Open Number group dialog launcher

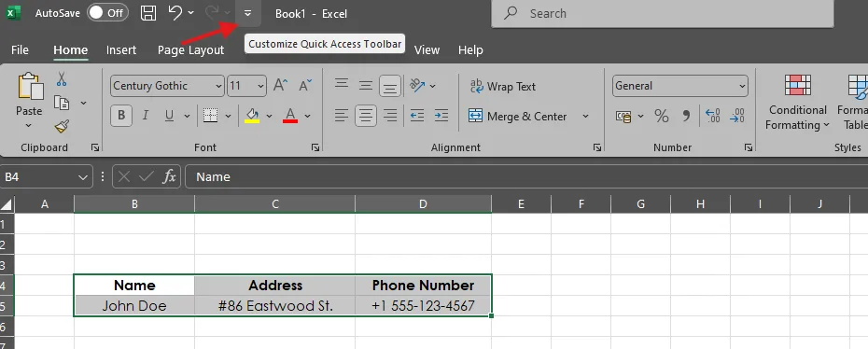(749, 147)
